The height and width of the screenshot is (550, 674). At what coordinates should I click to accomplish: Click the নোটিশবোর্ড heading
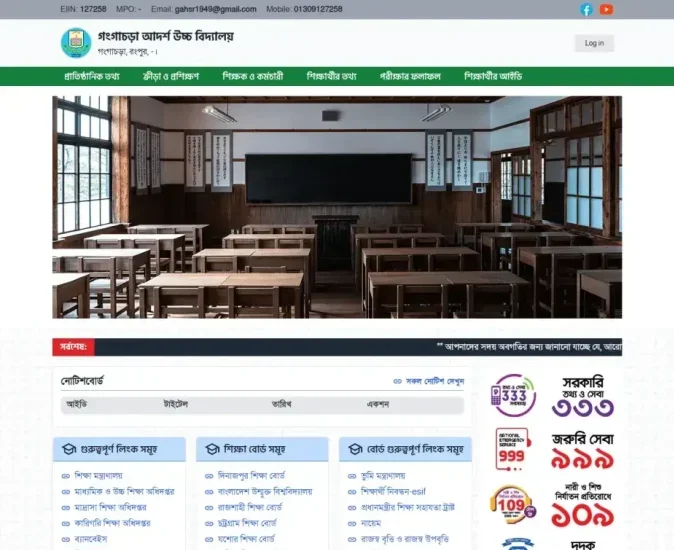click(82, 381)
